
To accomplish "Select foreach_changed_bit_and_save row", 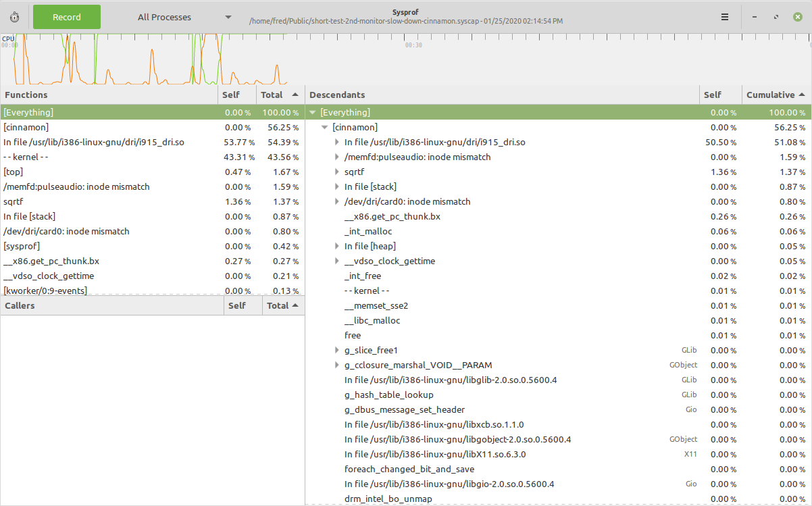I will 558,469.
